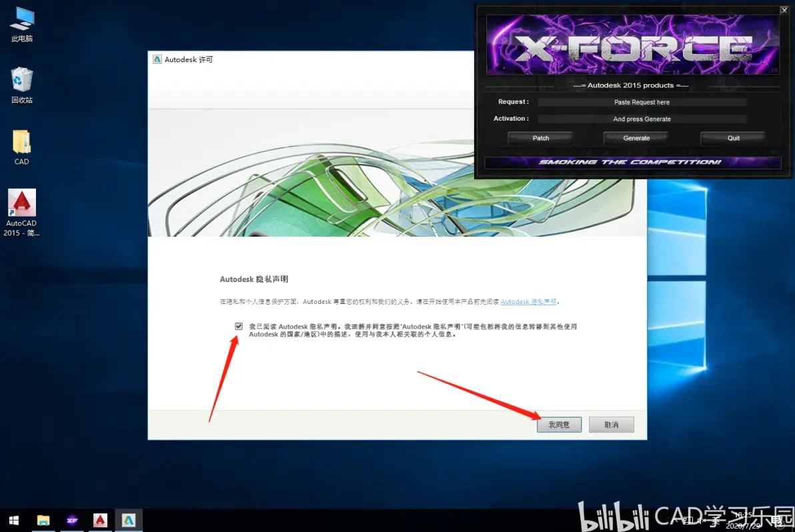Click the Autodesk 许可 title bar icon
Image resolution: width=795 pixels, height=532 pixels.
coord(157,59)
